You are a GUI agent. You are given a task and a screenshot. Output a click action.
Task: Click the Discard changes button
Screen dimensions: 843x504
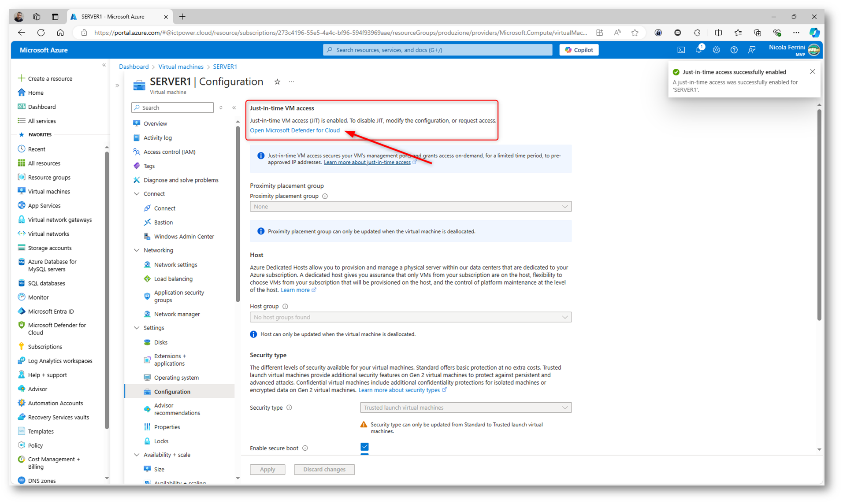[324, 470]
